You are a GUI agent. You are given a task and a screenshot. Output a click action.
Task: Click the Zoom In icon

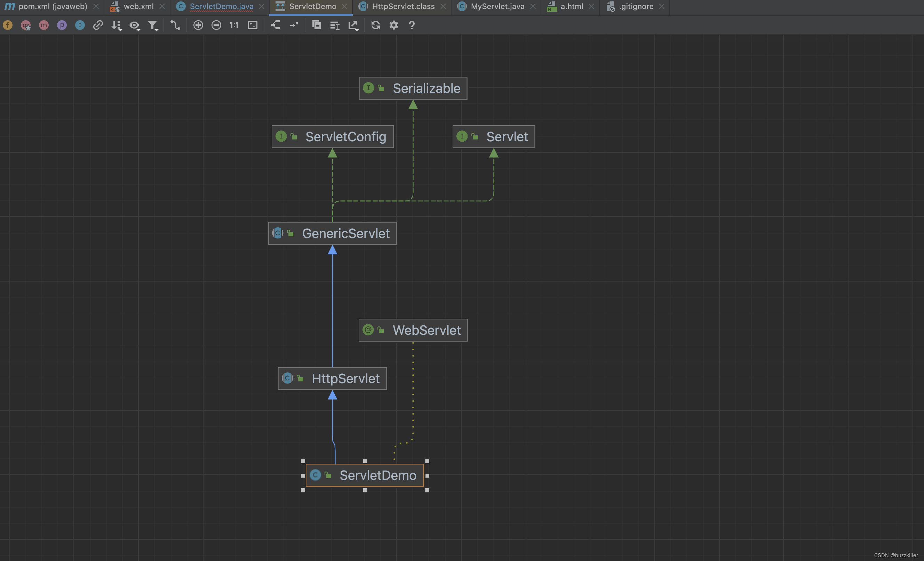pyautogui.click(x=198, y=25)
